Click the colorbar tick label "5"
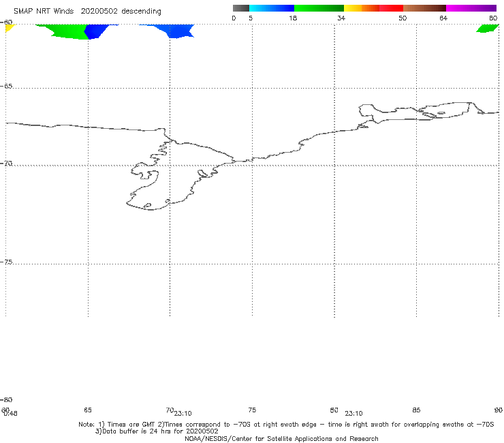The height and width of the screenshot is (443, 504). coord(251,18)
